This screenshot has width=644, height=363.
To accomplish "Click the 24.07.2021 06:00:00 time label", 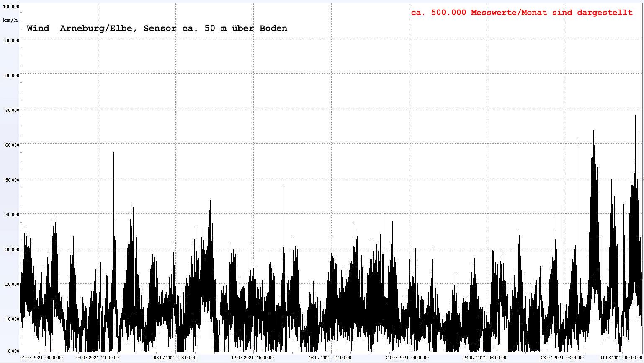I will point(484,358).
